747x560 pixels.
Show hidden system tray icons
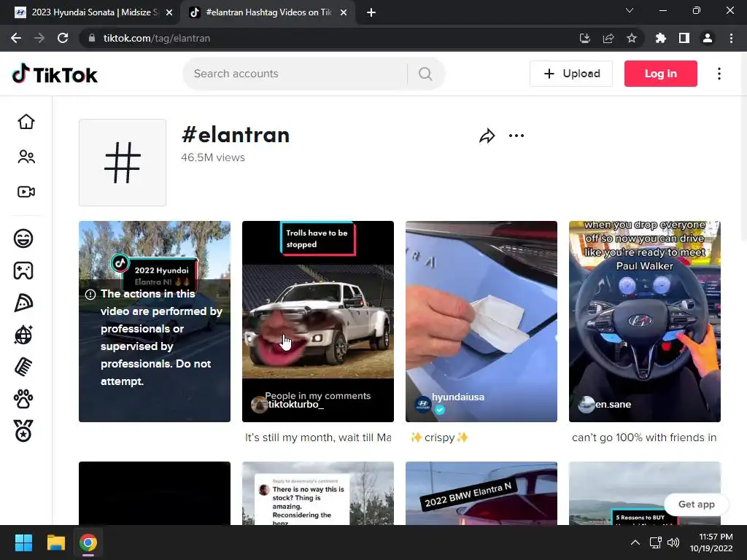coord(635,542)
